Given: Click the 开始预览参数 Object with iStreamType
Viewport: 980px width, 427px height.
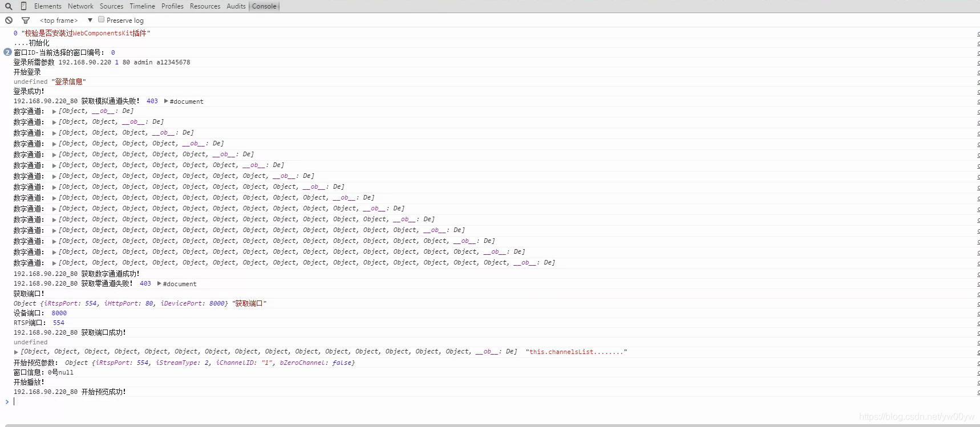Looking at the screenshot, I should click(x=210, y=363).
